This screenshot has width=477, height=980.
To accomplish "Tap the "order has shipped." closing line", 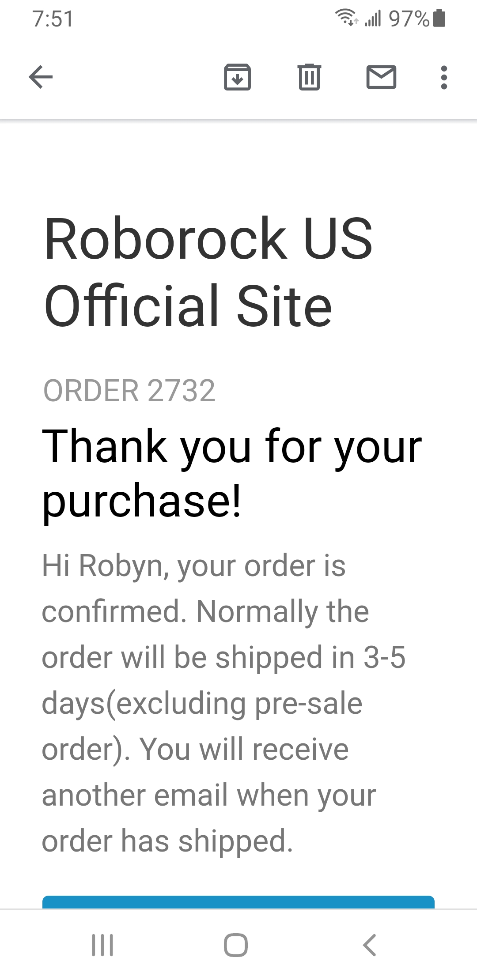I will point(167,841).
